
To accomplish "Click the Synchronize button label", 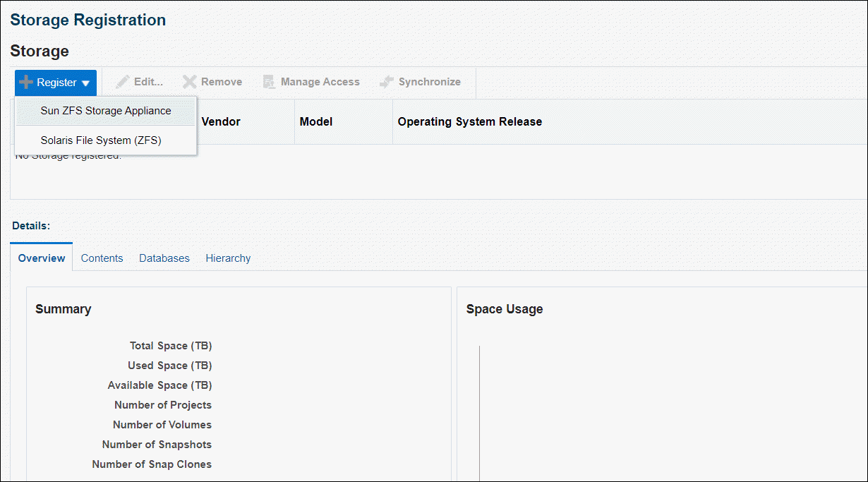I will (430, 82).
